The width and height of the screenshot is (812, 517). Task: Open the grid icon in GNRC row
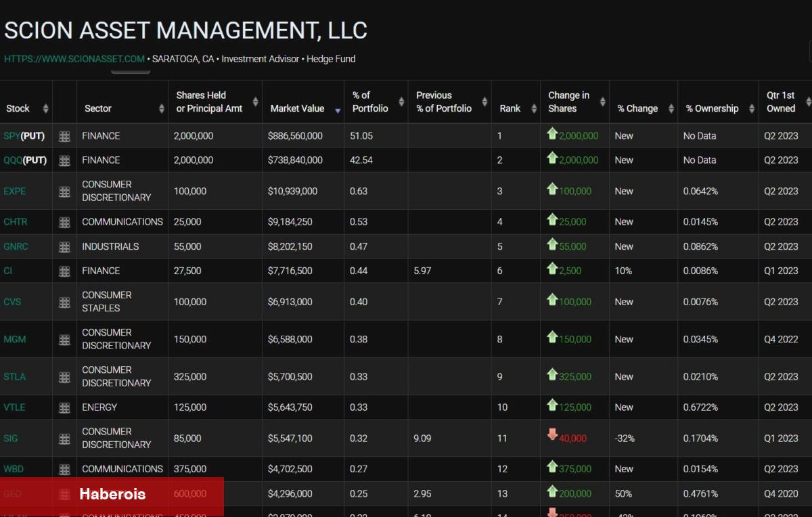coord(64,247)
